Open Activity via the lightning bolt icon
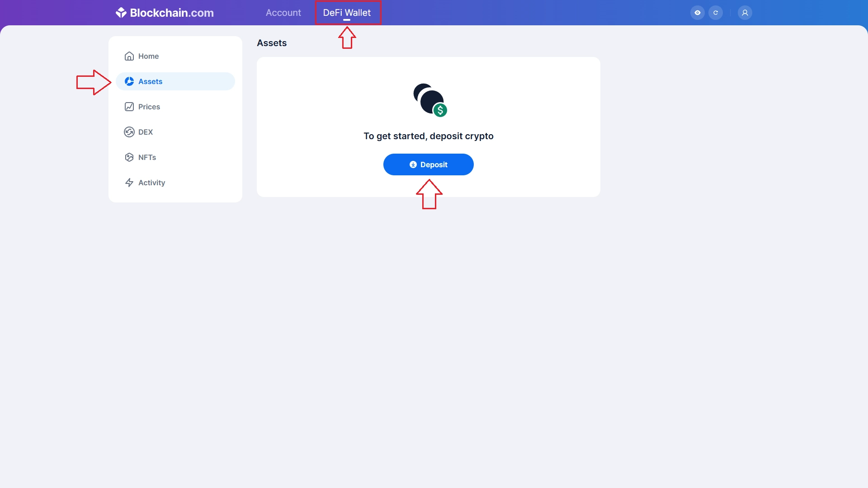868x488 pixels. tap(129, 183)
